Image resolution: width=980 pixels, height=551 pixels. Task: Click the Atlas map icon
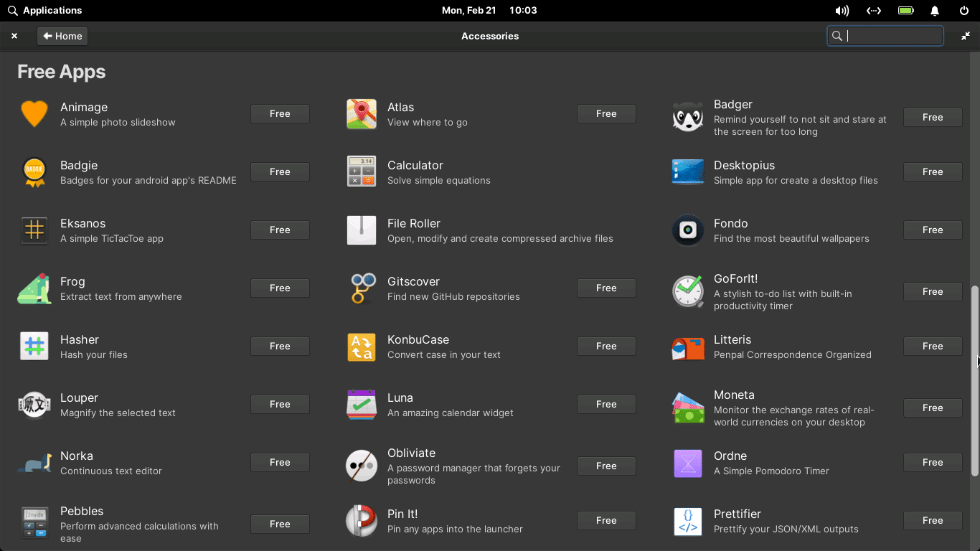[x=361, y=113]
